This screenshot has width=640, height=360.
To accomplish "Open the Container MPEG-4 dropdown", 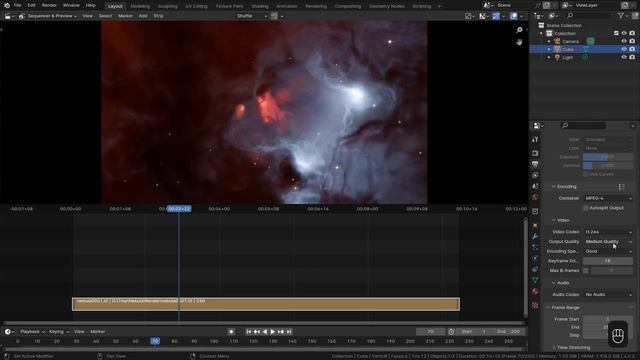I will 608,198.
